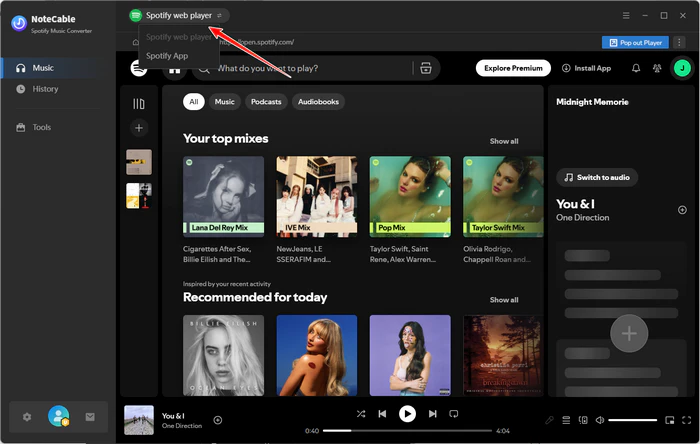
Task: Open the Billie Eilish Ocean Eyes album
Action: click(223, 355)
